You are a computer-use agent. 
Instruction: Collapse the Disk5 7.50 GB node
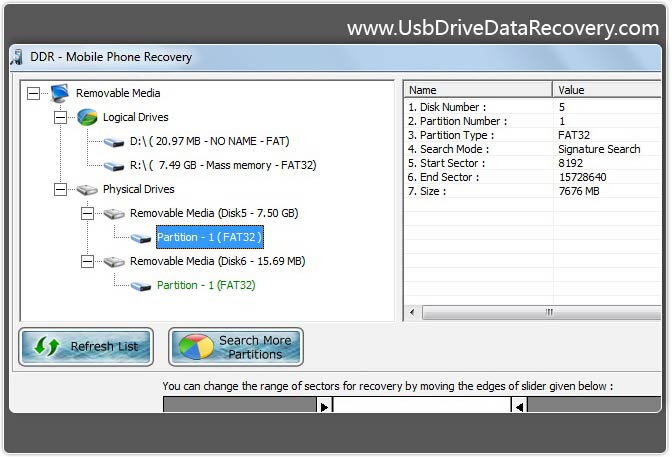tap(87, 213)
